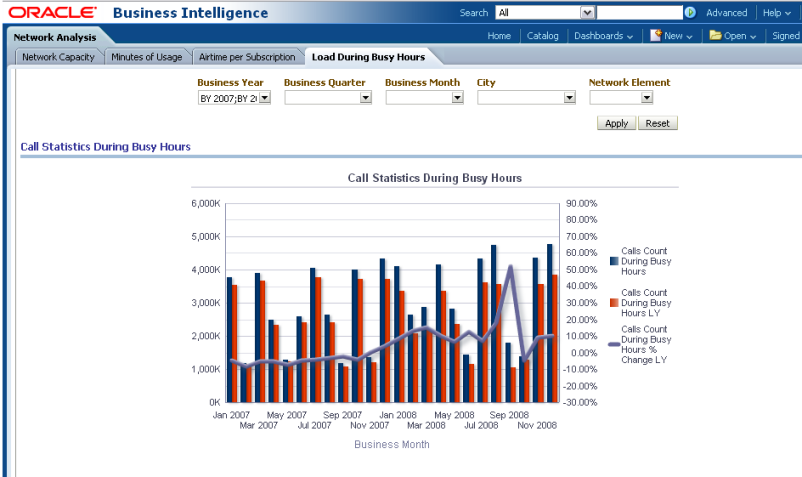Screen dimensions: 802x477
Task: Select the Network Analysis dashboard tab
Action: click(55, 37)
